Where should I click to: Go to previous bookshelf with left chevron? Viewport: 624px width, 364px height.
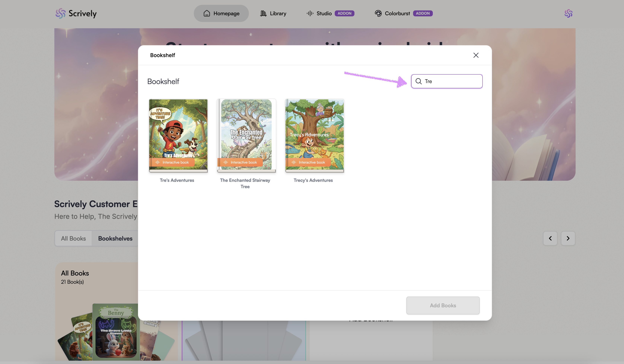pos(550,238)
